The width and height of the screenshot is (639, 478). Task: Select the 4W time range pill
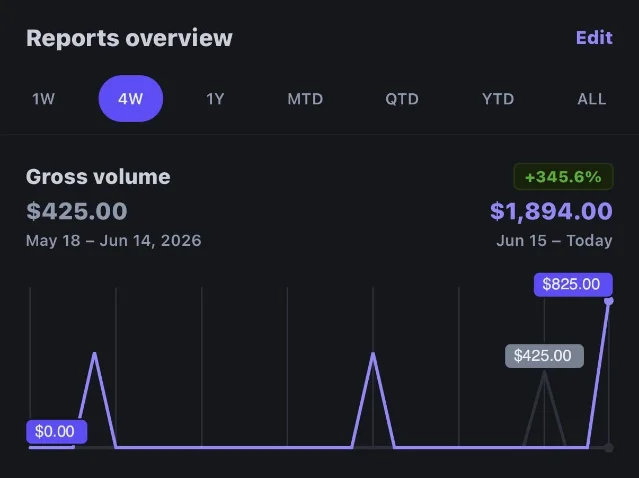pos(131,98)
